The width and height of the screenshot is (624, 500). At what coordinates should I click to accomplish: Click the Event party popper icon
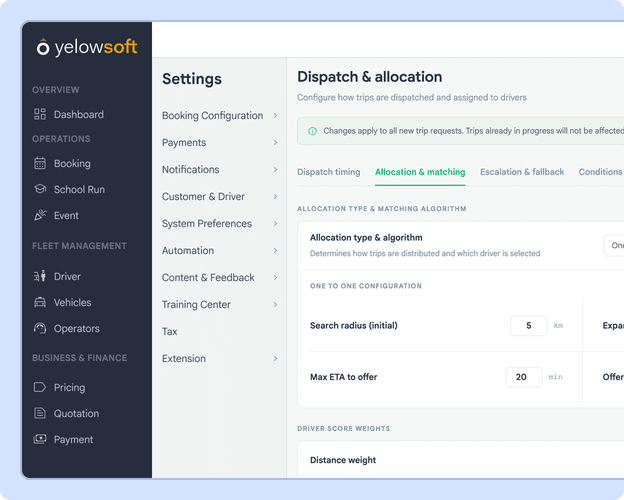tap(40, 215)
